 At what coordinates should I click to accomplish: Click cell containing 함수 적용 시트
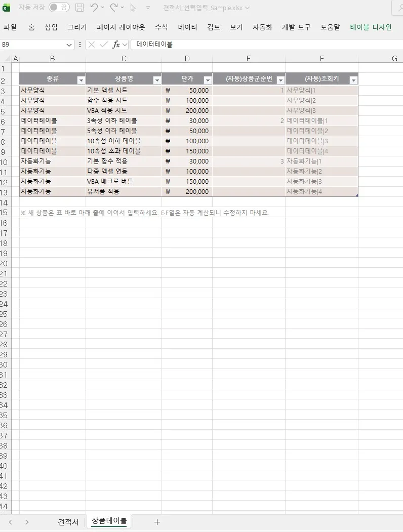(x=124, y=100)
